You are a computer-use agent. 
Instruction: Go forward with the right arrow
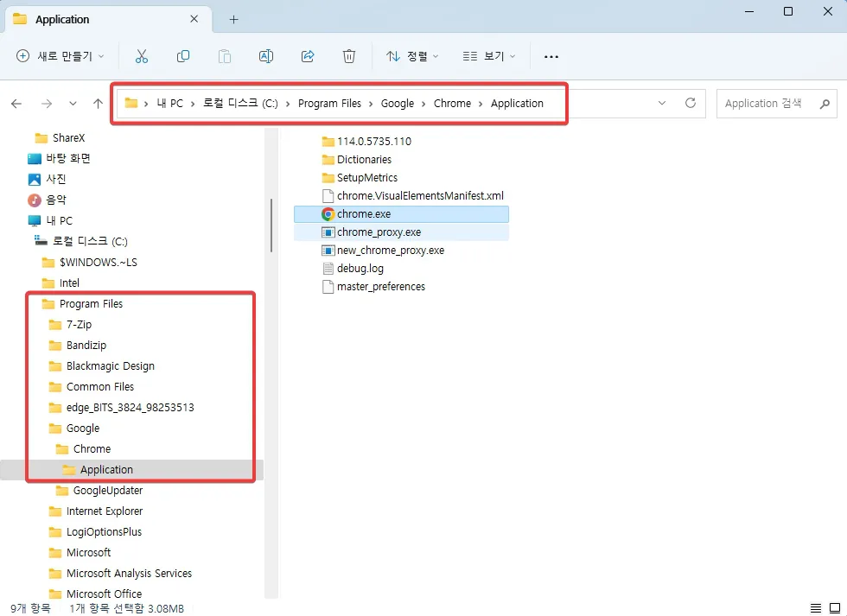point(47,104)
